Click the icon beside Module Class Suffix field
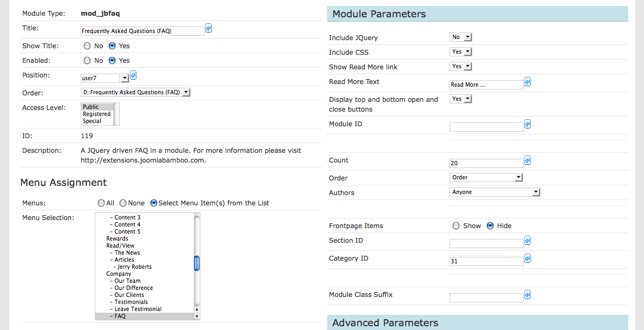 528,295
